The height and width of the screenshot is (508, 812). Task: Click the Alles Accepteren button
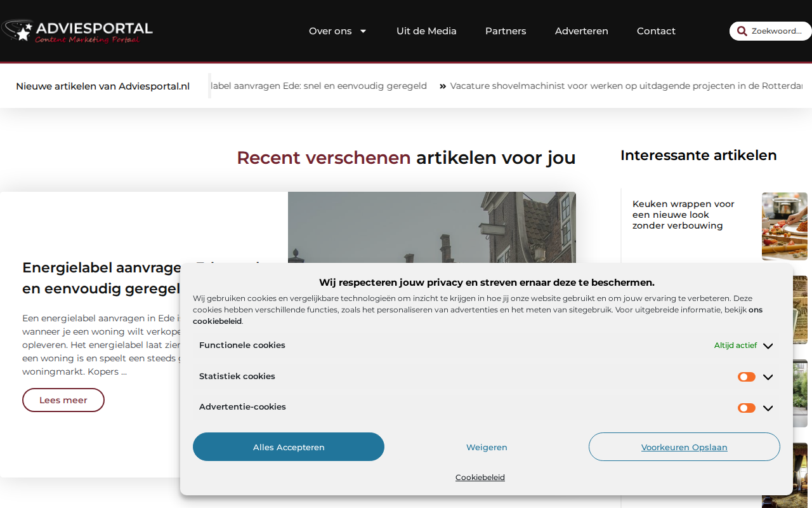tap(289, 447)
